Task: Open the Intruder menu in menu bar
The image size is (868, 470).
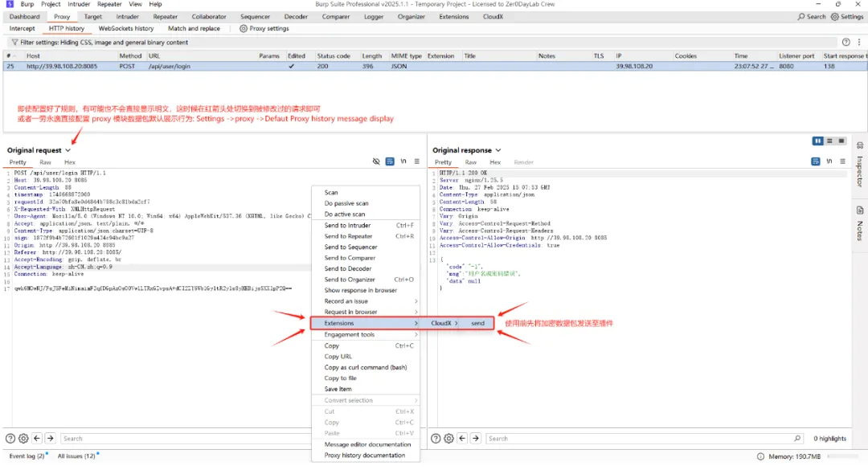Action: 79,4
